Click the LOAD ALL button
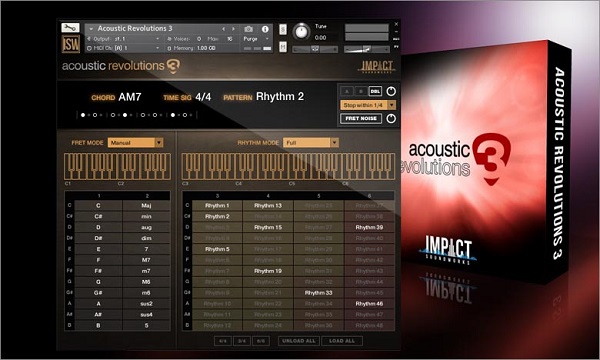This screenshot has width=600, height=360. tap(342, 341)
